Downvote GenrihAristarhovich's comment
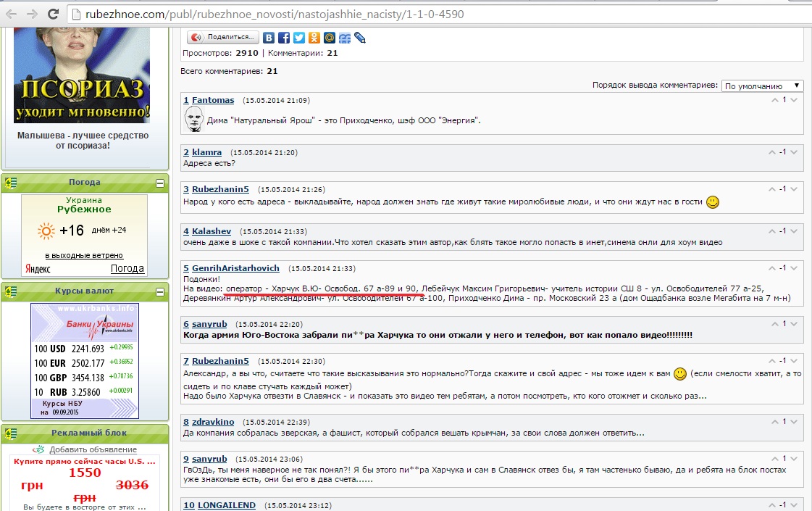The height and width of the screenshot is (511, 812). [x=794, y=268]
